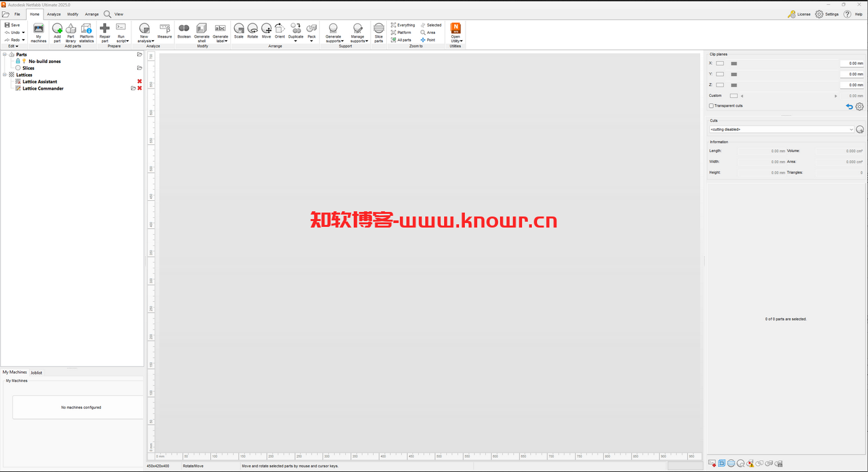
Task: Toggle the X clip plane box
Action: coord(720,63)
